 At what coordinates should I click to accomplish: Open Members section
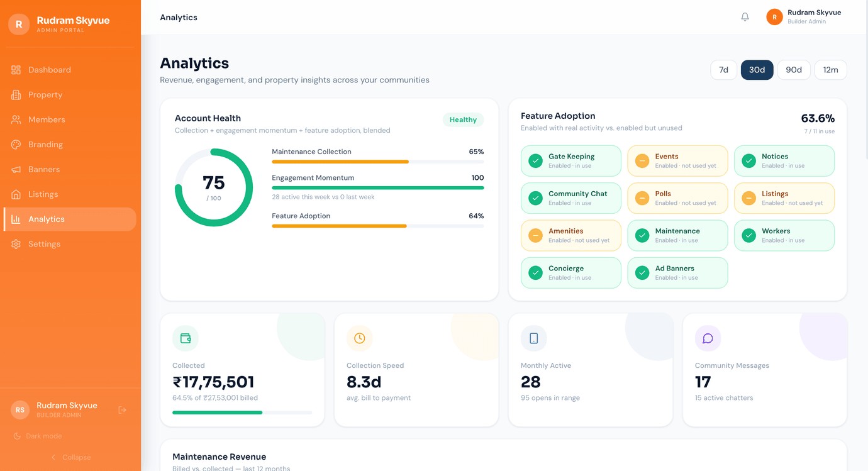point(70,119)
